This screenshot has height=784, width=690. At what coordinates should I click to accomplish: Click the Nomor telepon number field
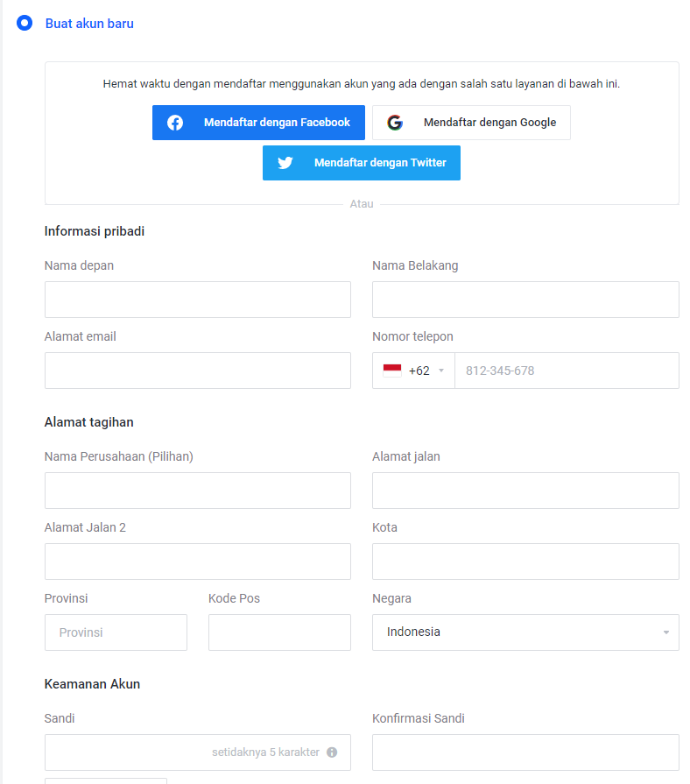(566, 371)
